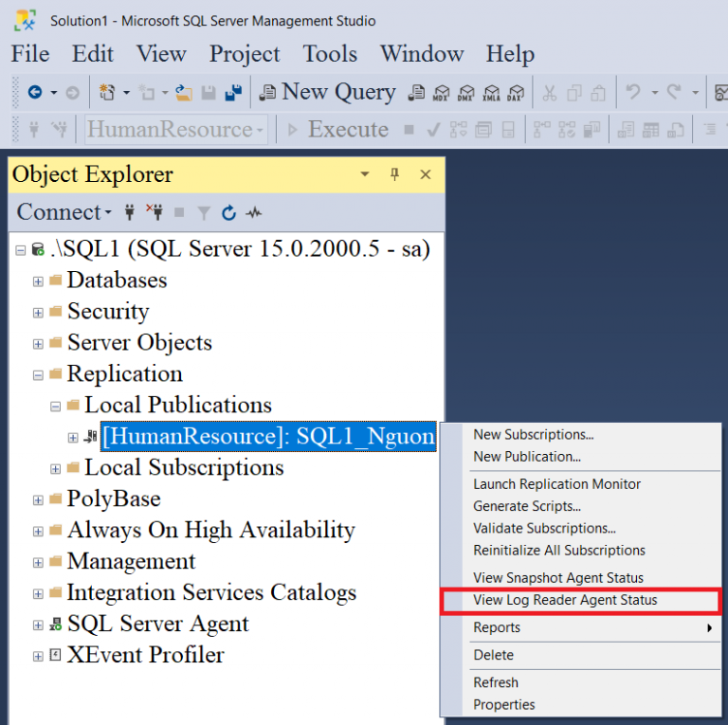This screenshot has width=728, height=725.
Task: Expand the Databases tree node
Action: pos(38,281)
